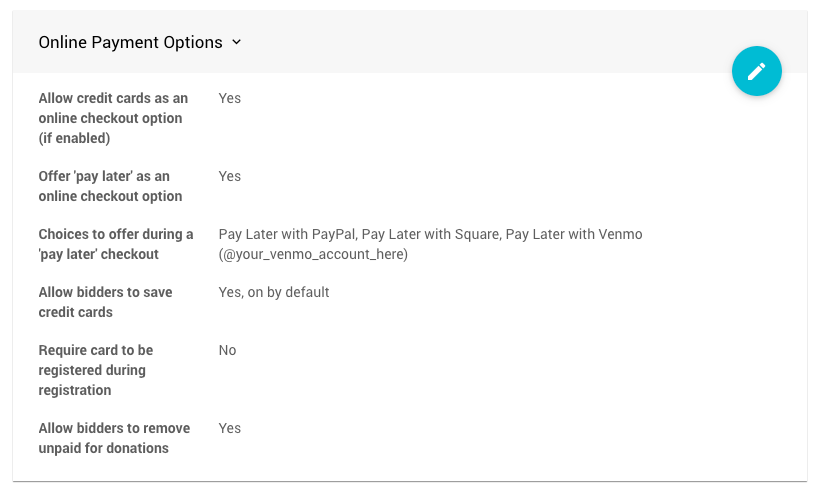Click the Yes value for offer 'pay later'
The width and height of the screenshot is (818, 494).
(x=230, y=176)
